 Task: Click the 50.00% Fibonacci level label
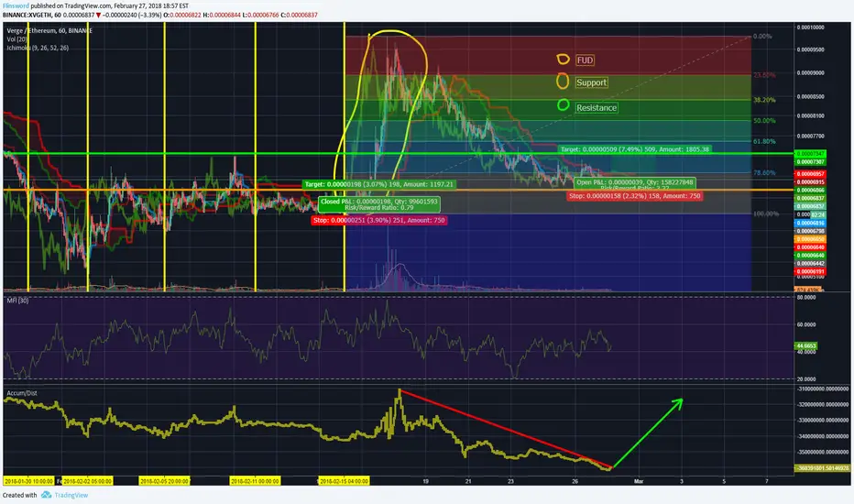click(764, 120)
